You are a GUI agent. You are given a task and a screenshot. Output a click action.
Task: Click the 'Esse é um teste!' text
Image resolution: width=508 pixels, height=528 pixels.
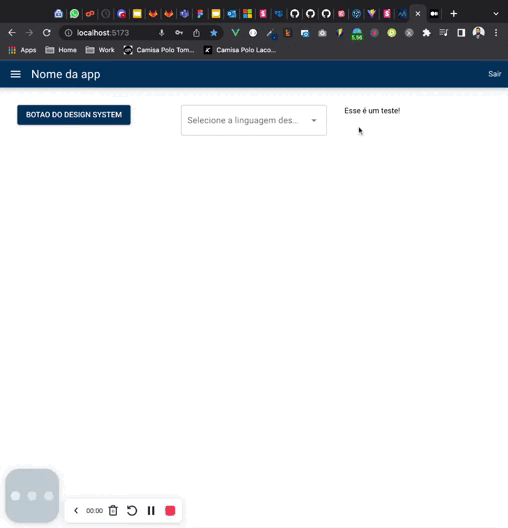372,111
